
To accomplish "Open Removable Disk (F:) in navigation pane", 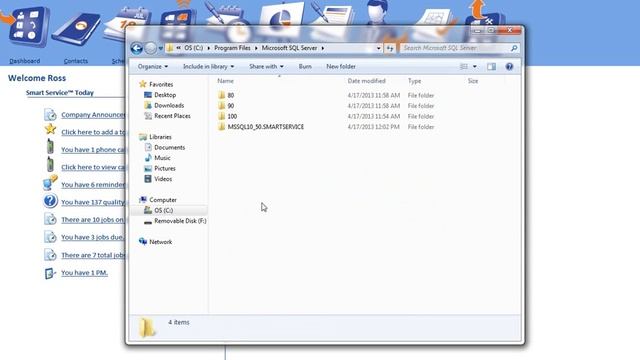I will click(180, 221).
